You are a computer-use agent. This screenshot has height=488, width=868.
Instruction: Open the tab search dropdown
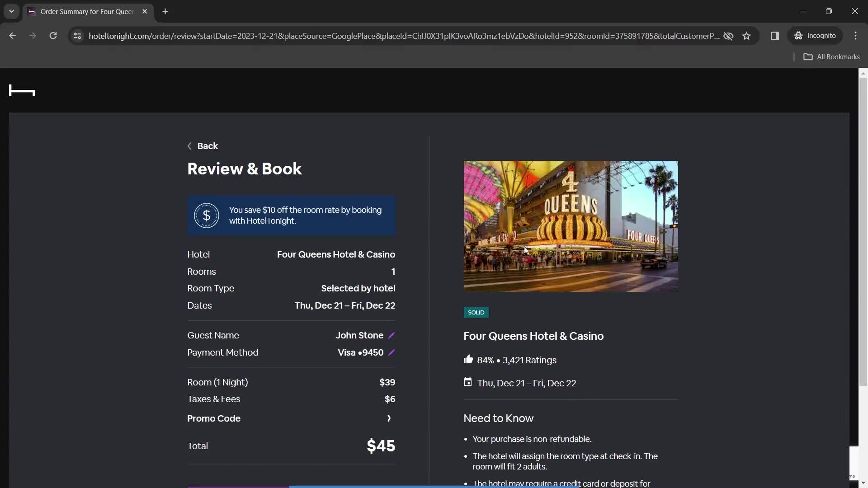tap(11, 11)
